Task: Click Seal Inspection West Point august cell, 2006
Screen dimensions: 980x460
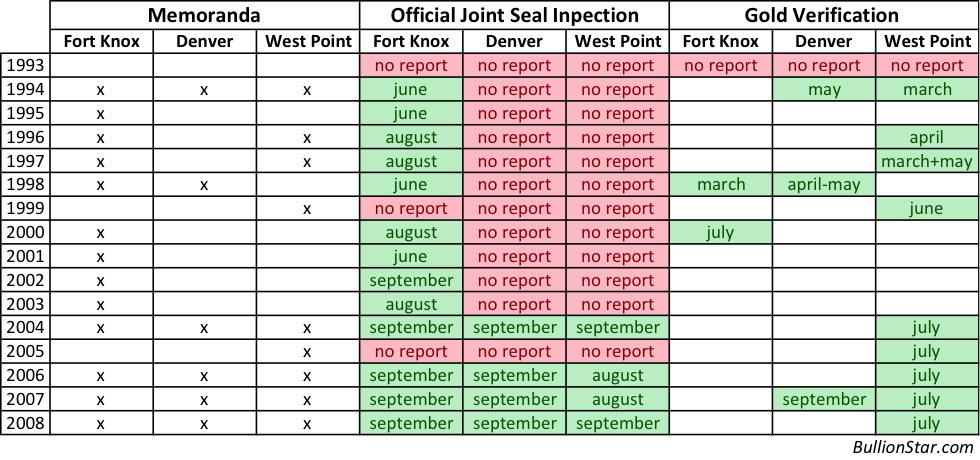Action: click(617, 375)
